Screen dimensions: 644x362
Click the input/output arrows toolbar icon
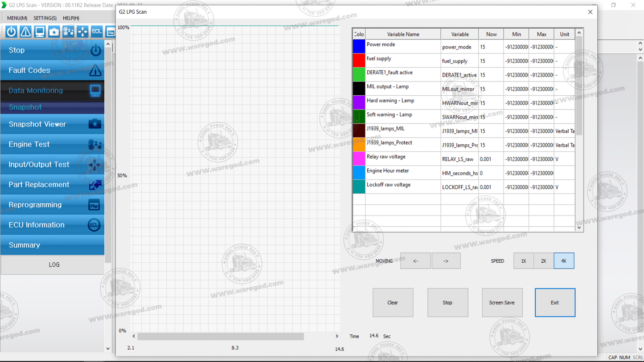pos(82,32)
